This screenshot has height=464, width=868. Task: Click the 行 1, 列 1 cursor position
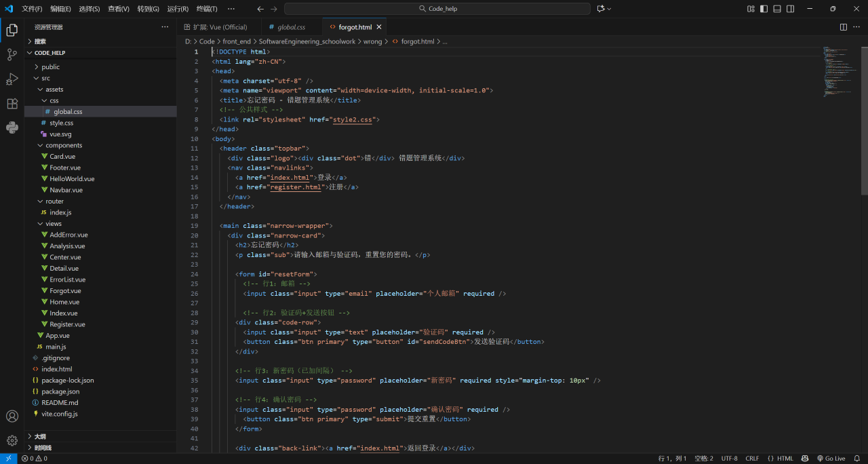point(673,459)
